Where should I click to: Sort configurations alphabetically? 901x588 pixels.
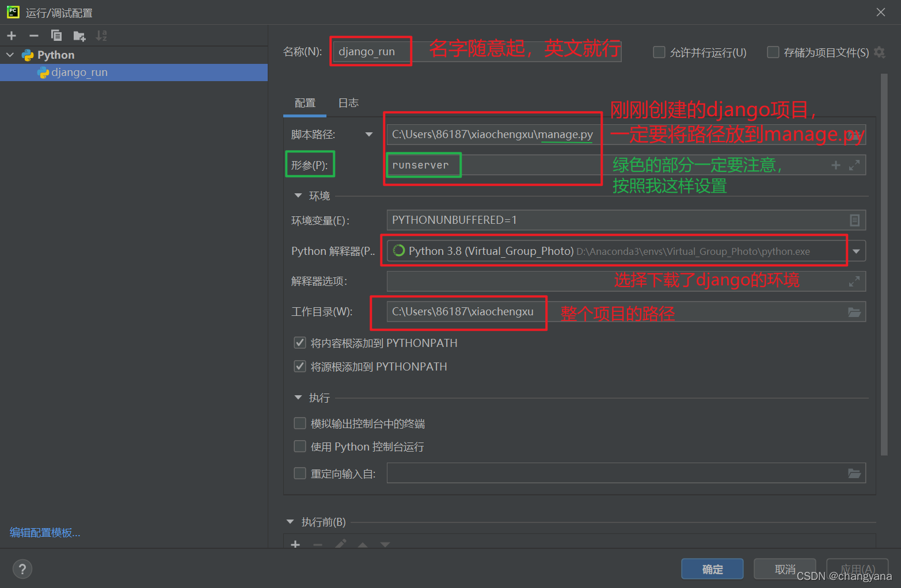101,36
